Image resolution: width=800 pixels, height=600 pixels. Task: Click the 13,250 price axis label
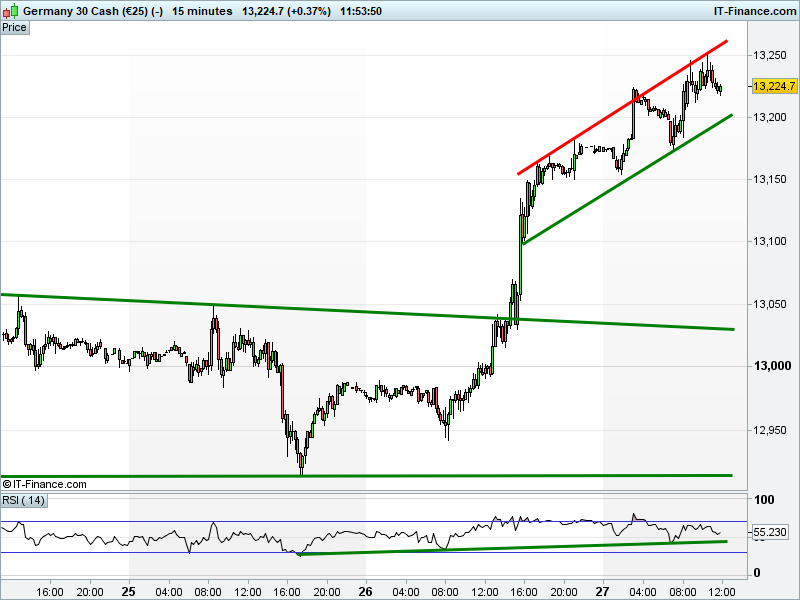770,55
